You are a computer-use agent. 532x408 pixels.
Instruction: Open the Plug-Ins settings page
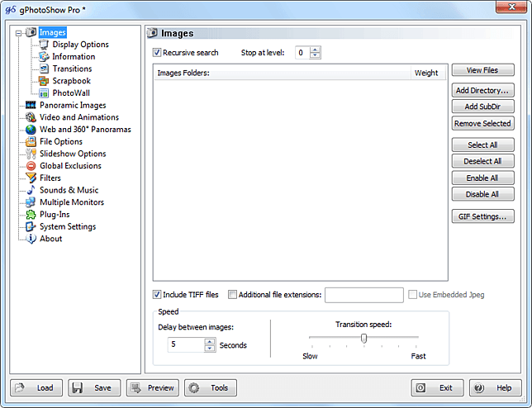pyautogui.click(x=55, y=215)
